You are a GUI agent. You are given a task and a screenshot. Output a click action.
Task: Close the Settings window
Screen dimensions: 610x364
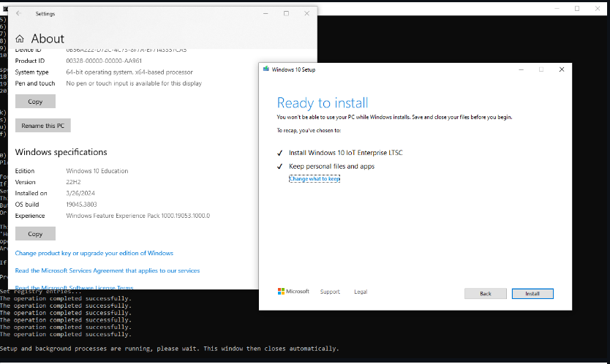click(x=306, y=13)
